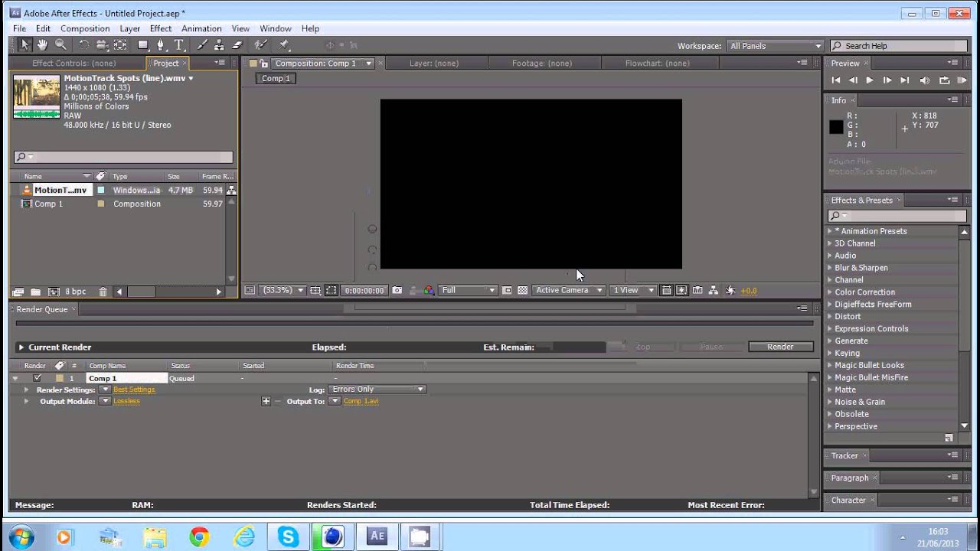
Task: Toggle the grid and guide options button
Action: [x=315, y=291]
